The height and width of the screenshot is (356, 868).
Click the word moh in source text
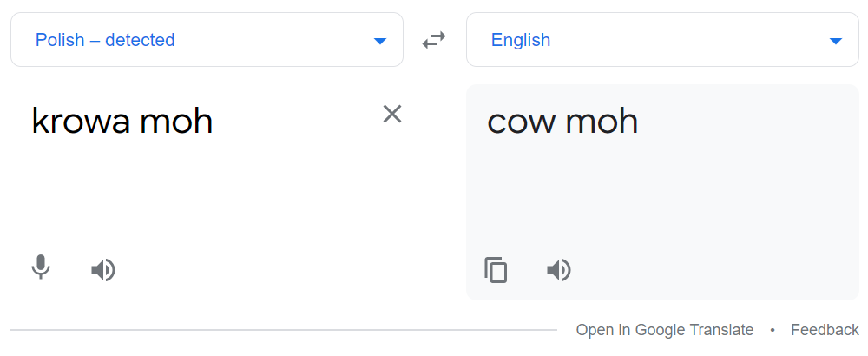tap(176, 121)
